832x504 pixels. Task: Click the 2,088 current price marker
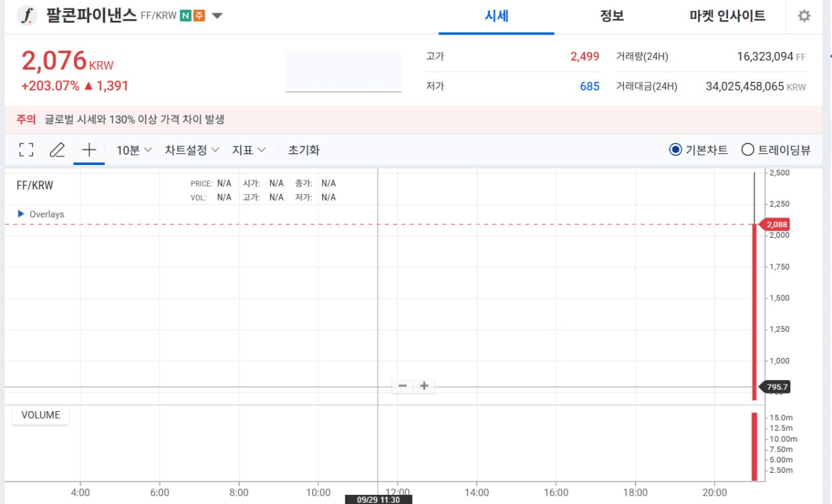(775, 224)
